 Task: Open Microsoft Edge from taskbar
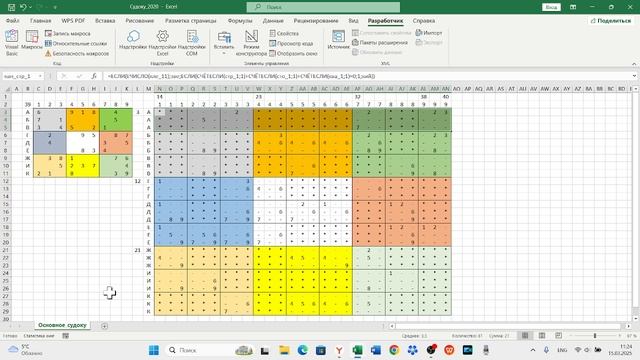point(302,350)
